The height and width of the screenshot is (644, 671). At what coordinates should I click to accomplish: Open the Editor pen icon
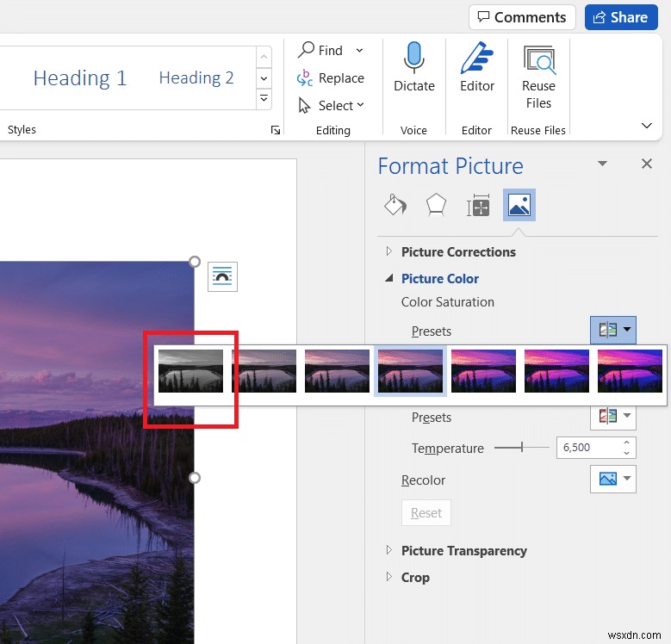point(476,58)
